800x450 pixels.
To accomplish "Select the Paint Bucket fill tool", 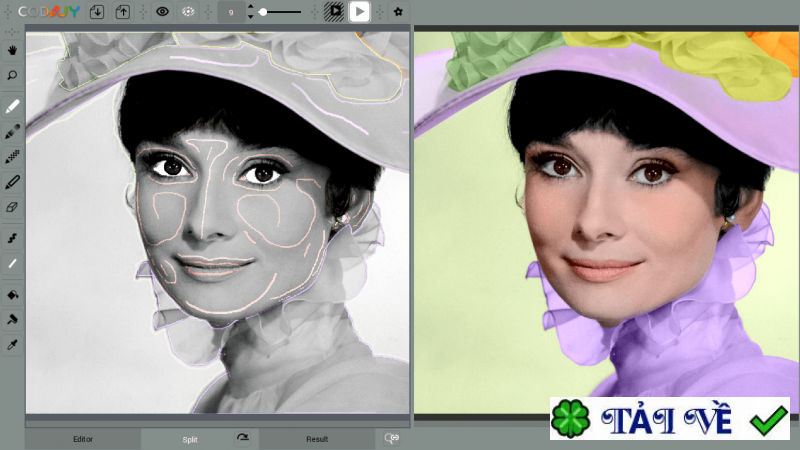I will point(12,294).
